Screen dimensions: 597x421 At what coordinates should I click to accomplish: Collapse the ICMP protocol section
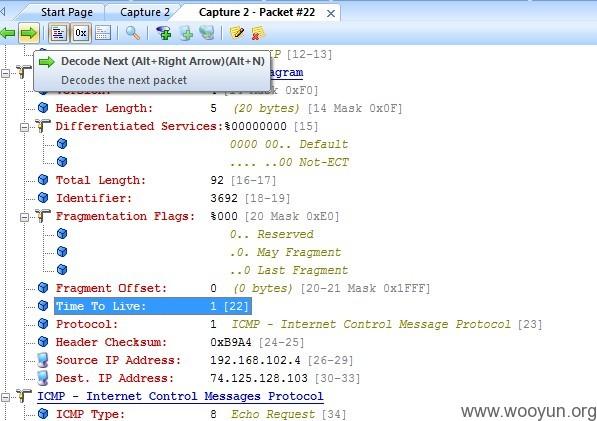(5, 397)
